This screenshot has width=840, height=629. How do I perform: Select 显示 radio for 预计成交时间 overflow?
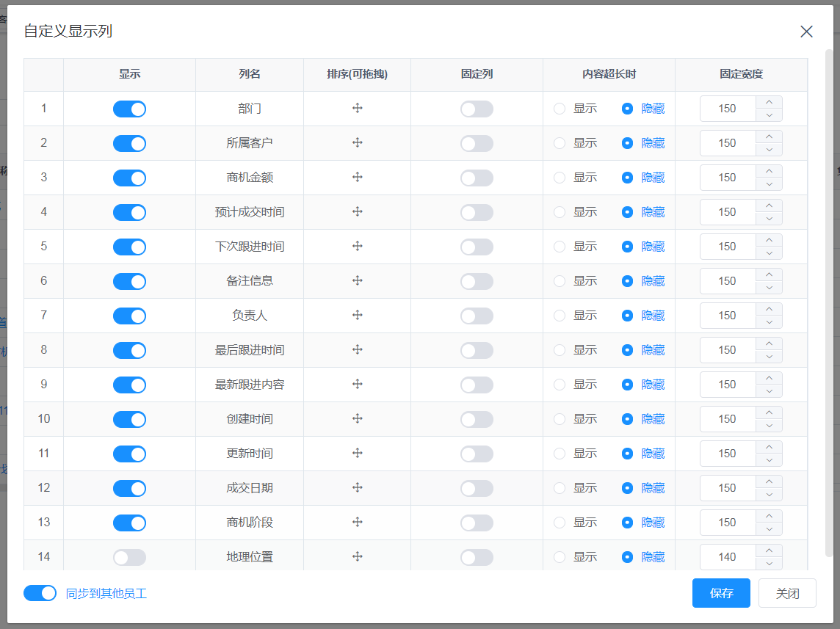(x=560, y=212)
